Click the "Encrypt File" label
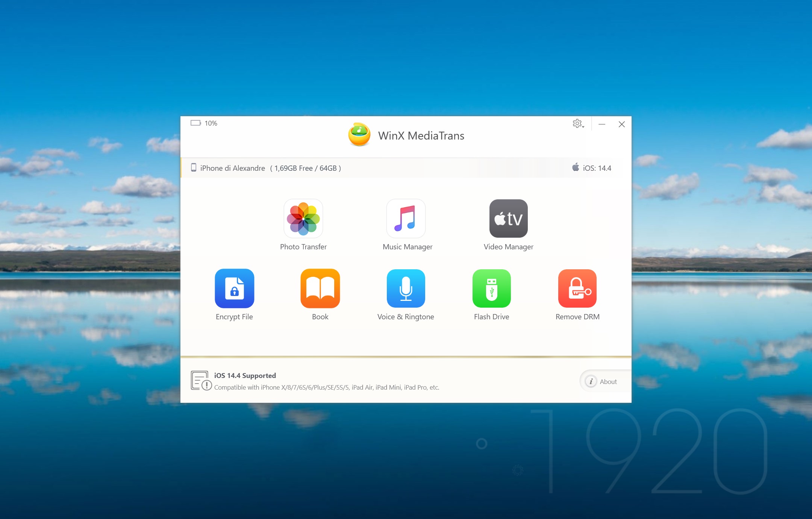Image resolution: width=812 pixels, height=519 pixels. coord(234,317)
